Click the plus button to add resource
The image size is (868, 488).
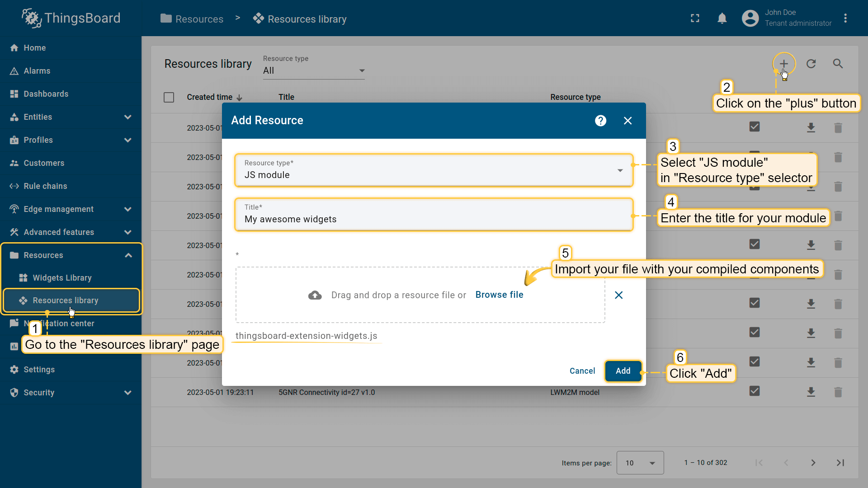coord(784,64)
